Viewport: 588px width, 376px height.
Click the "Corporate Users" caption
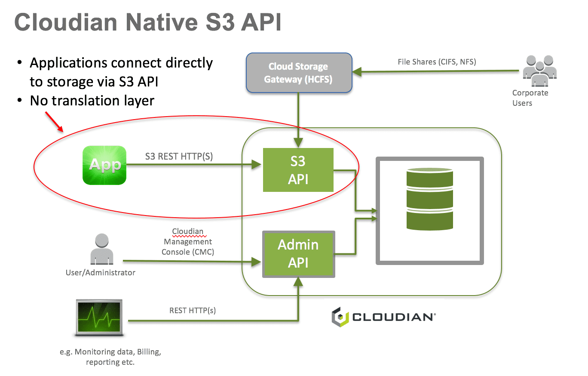click(530, 98)
